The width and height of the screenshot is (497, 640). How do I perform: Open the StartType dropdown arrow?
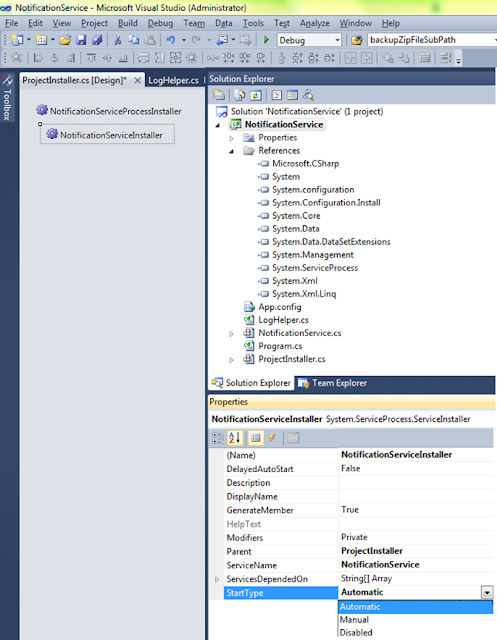[x=487, y=592]
